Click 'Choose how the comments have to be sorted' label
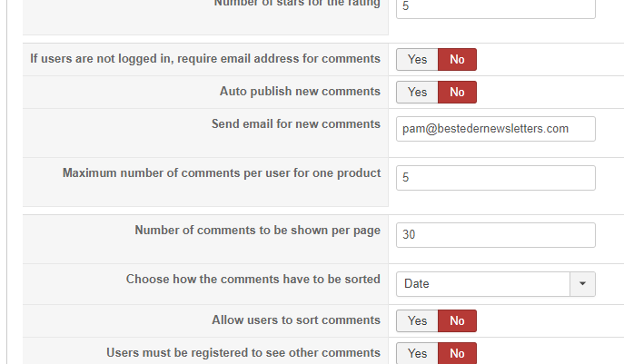Image resolution: width=624 pixels, height=364 pixels. point(253,280)
